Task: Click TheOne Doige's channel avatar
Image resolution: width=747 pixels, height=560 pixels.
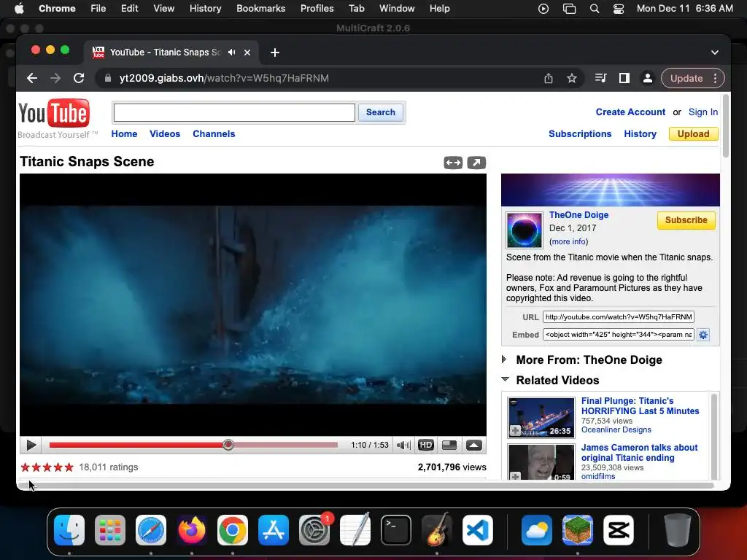Action: click(x=524, y=230)
